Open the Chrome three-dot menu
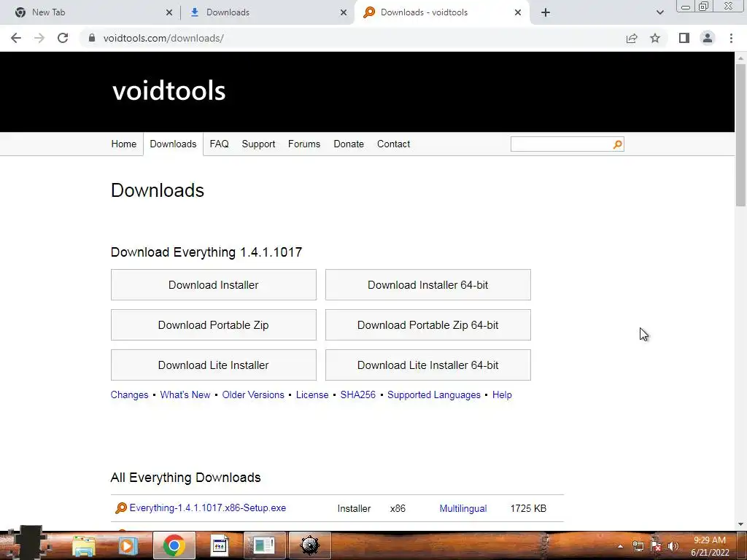This screenshot has height=560, width=747. tap(731, 38)
